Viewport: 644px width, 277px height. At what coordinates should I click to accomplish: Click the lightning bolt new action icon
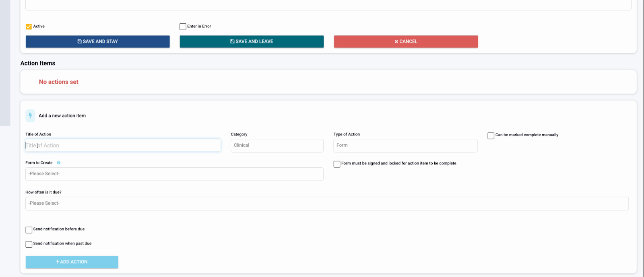[30, 116]
